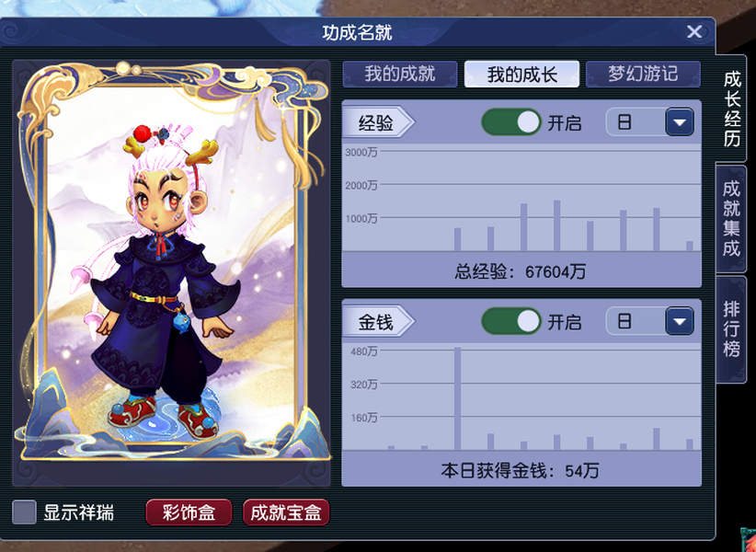
Task: Check the 显示祥瑞 checkbox
Action: [24, 512]
